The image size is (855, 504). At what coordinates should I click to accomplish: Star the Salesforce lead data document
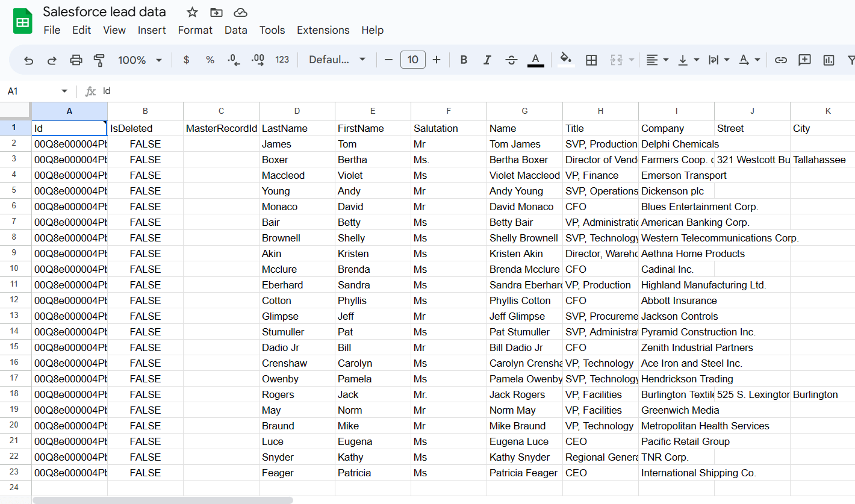pos(192,12)
